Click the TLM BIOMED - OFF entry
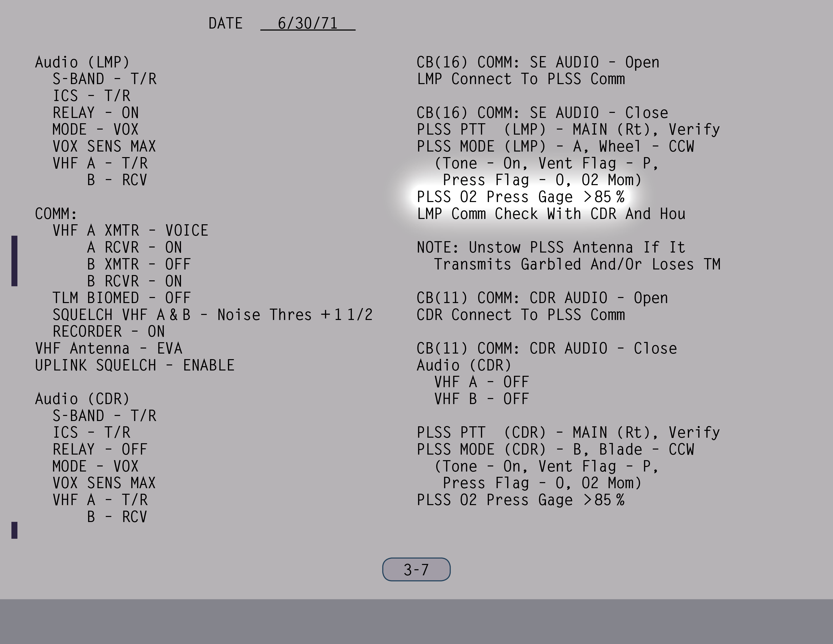Image resolution: width=833 pixels, height=644 pixels. 122,298
